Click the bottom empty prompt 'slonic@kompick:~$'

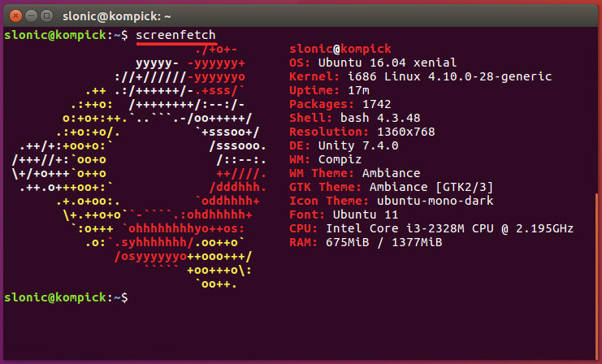pyautogui.click(x=66, y=297)
